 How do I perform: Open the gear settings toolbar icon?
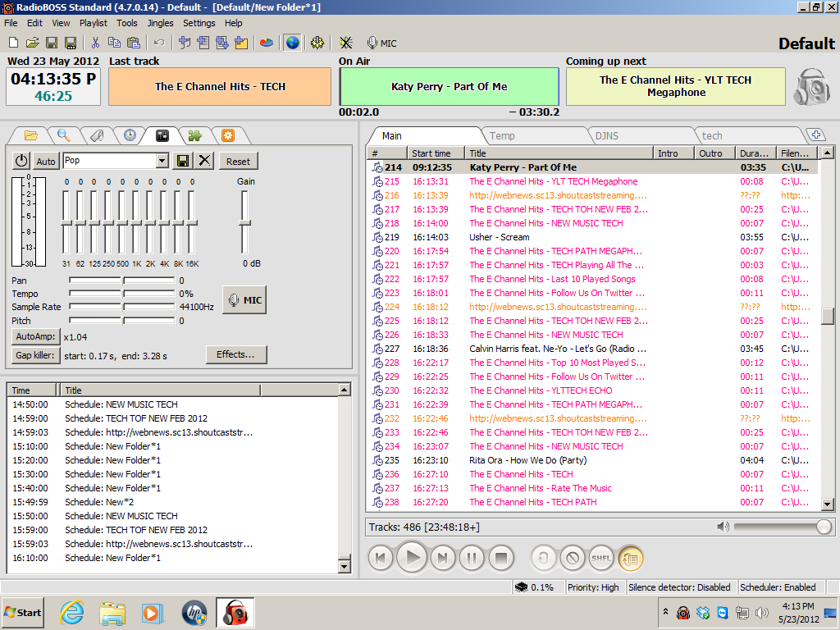[x=317, y=43]
